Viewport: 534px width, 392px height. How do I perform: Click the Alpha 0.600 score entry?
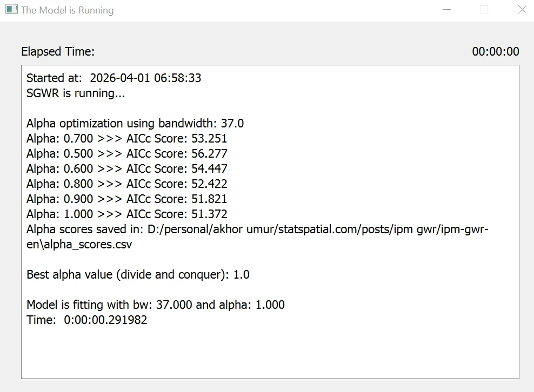pyautogui.click(x=126, y=169)
